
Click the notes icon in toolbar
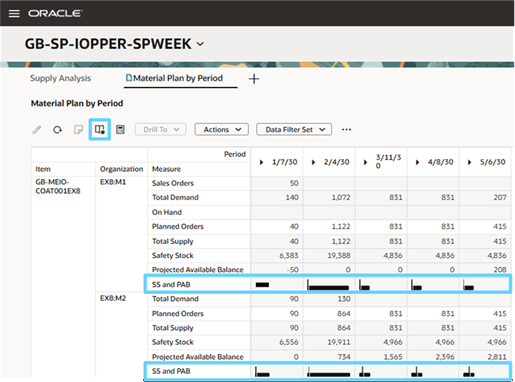click(78, 129)
